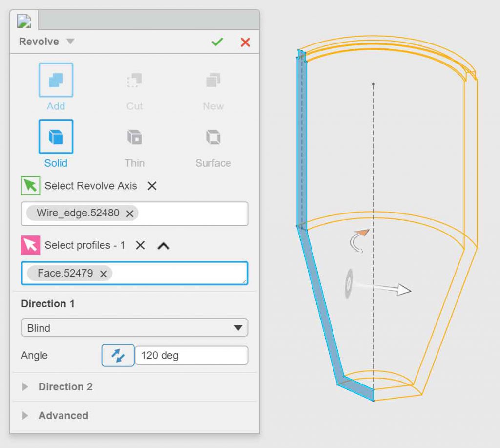Open the Revolve feature type dropdown
The image size is (500, 448).
tap(69, 42)
